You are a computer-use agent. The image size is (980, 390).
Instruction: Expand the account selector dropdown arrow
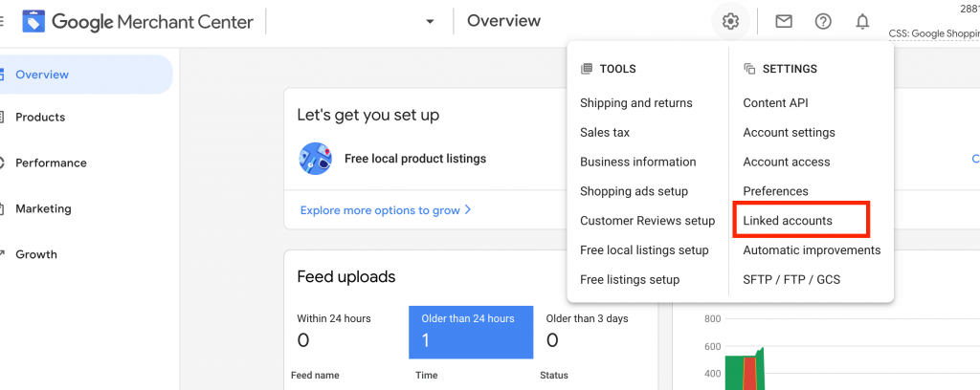coord(431,21)
